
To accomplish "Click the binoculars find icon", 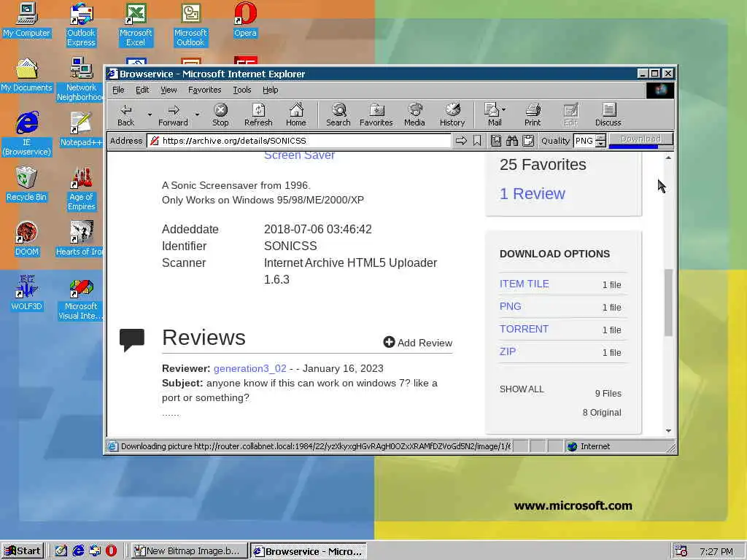I will coord(512,141).
